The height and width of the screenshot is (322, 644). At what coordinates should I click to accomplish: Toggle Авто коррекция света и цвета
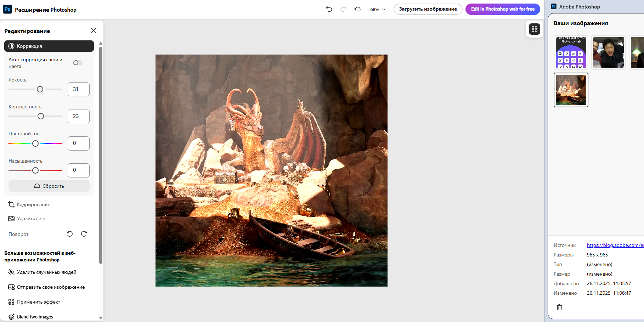click(78, 63)
